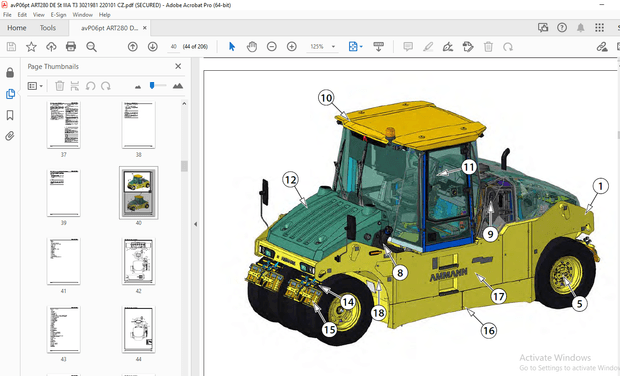Go to the next page using the down arrow
Viewport: 620px width, 376px height.
point(153,47)
